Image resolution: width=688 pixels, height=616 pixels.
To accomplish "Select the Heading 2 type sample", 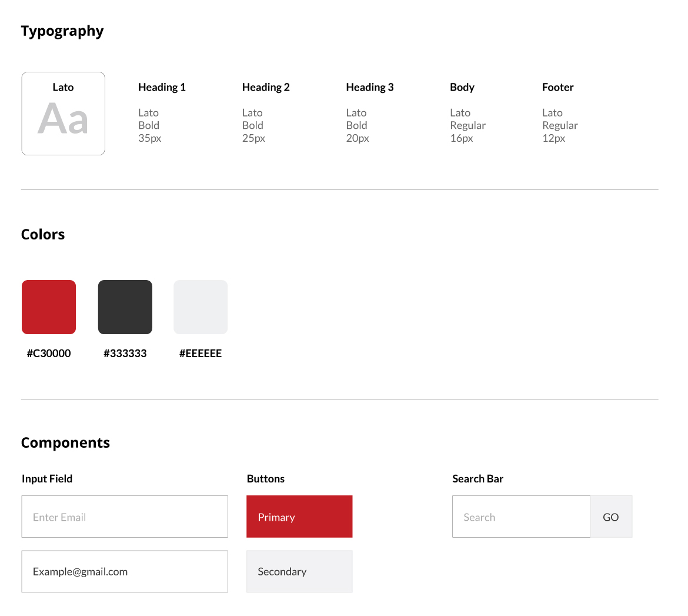I will [x=266, y=112].
